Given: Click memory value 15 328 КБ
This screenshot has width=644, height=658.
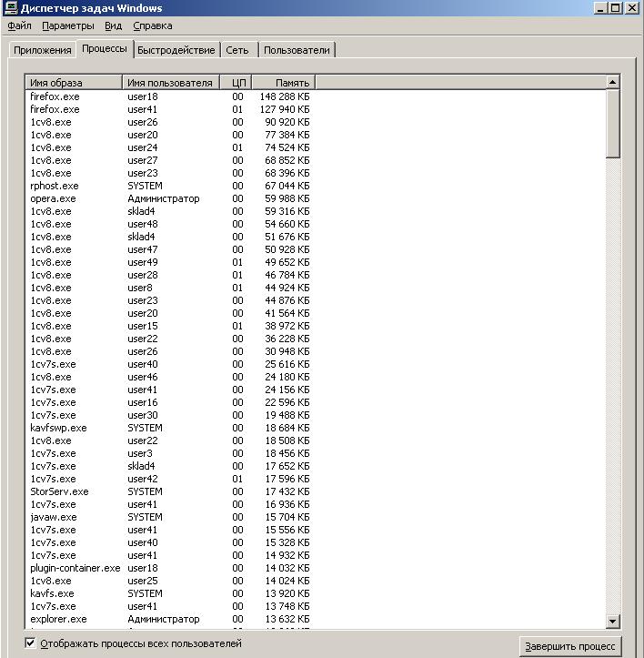Looking at the screenshot, I should point(287,542).
